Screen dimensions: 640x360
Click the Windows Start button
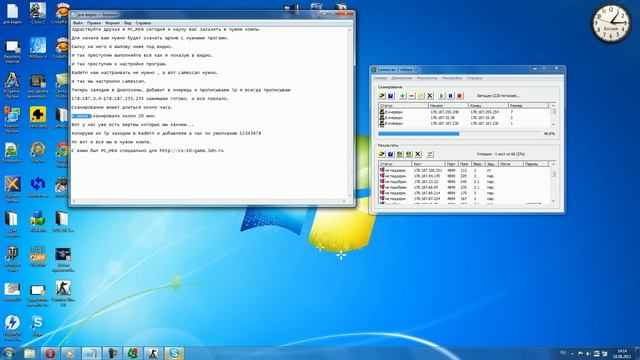9,353
